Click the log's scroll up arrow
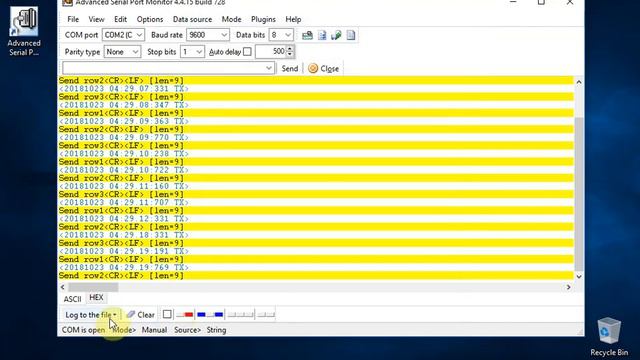 579,82
